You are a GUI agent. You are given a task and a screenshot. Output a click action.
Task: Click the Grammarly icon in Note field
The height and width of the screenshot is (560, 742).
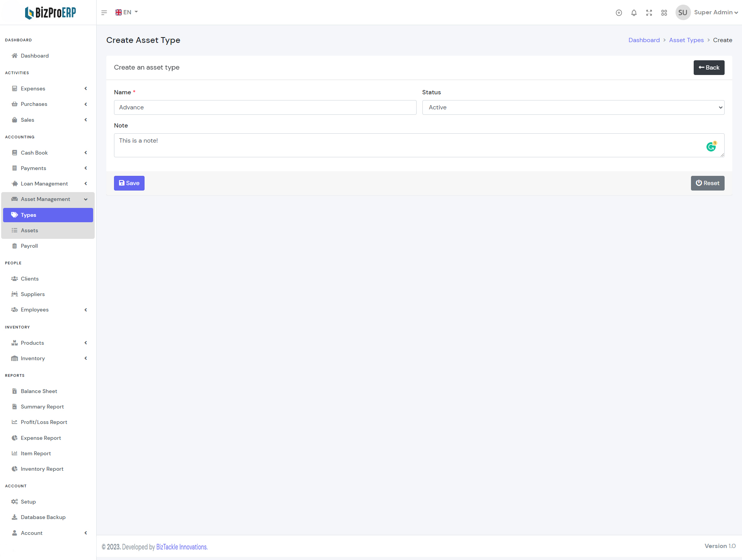pyautogui.click(x=711, y=147)
